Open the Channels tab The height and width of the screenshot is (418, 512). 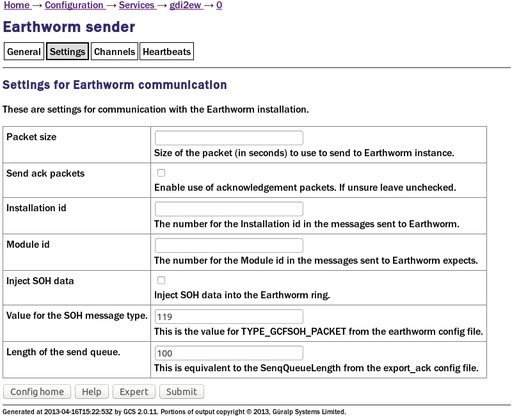tap(114, 51)
